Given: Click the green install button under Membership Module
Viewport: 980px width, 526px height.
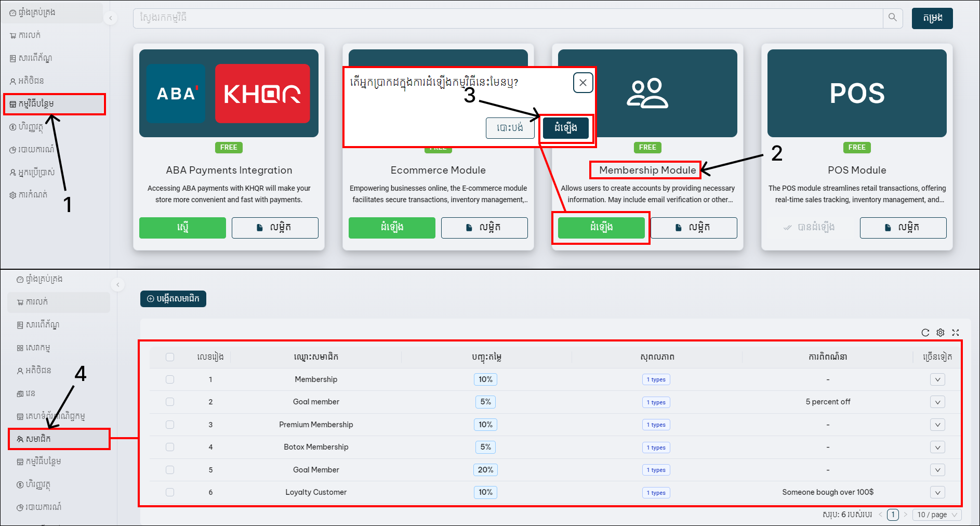Looking at the screenshot, I should pyautogui.click(x=601, y=228).
